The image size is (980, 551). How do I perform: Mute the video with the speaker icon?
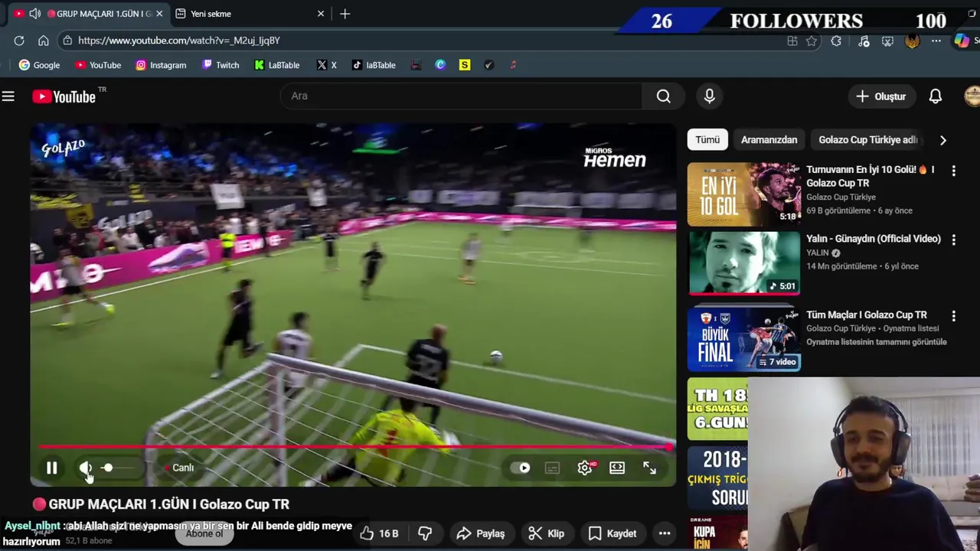[x=85, y=468]
